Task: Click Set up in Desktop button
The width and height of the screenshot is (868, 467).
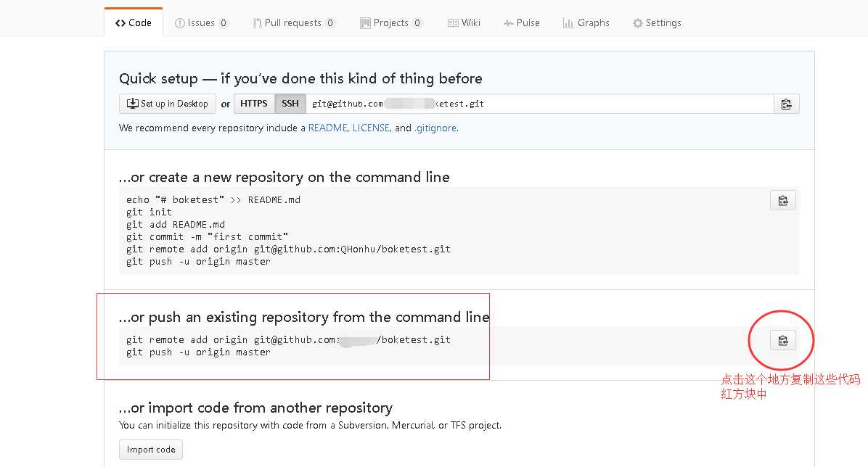Action: coord(168,104)
